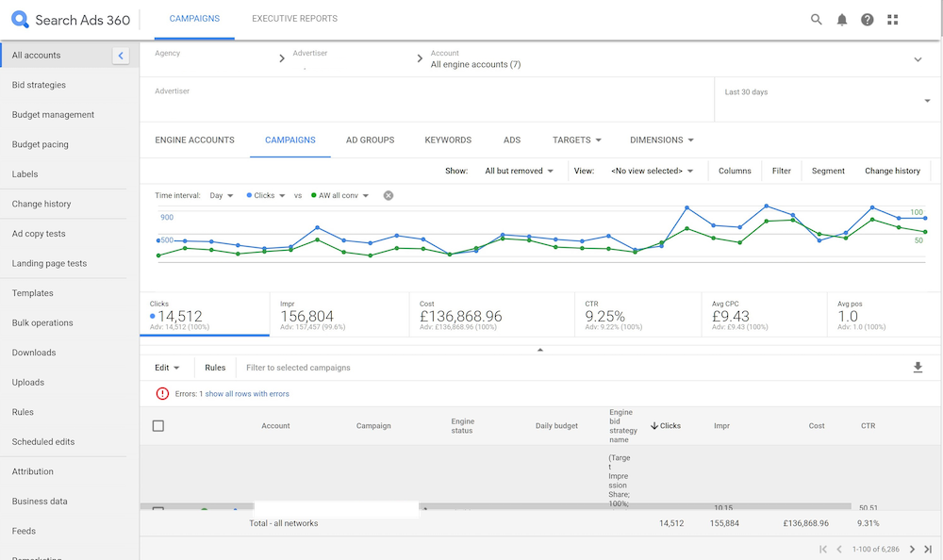Open Business data in the sidebar
This screenshot has height=560, width=943.
(x=39, y=502)
